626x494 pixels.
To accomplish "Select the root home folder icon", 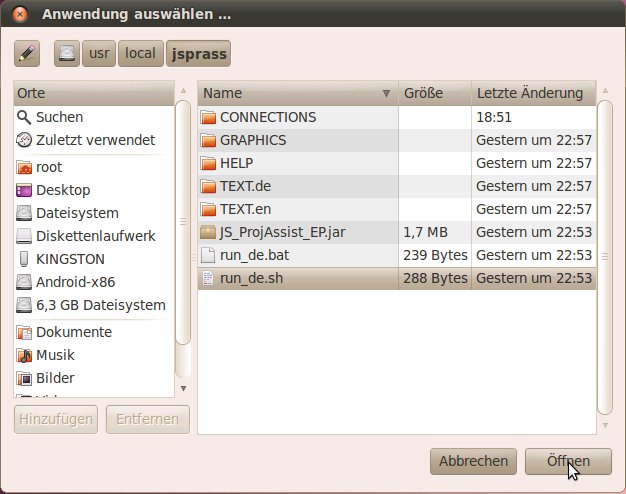I will click(25, 167).
